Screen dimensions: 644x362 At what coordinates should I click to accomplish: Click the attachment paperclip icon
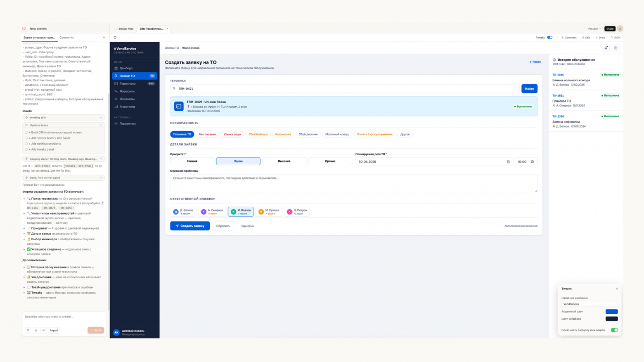tap(36, 330)
